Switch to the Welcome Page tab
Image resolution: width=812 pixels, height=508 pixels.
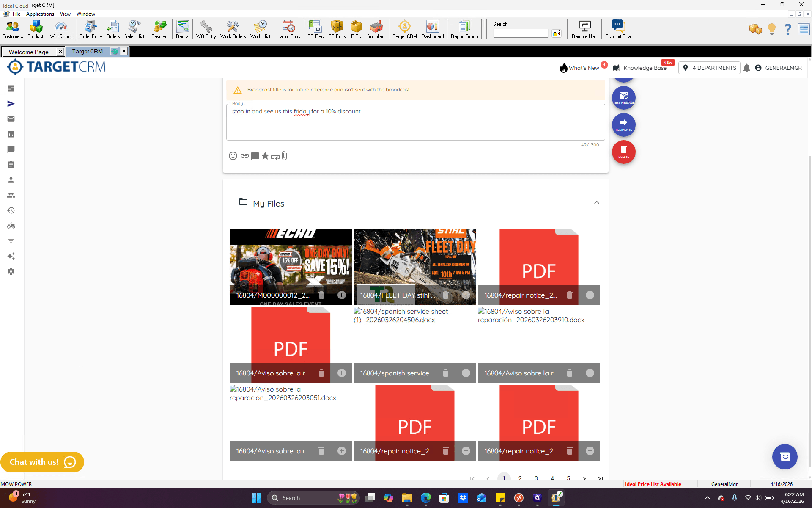point(29,52)
